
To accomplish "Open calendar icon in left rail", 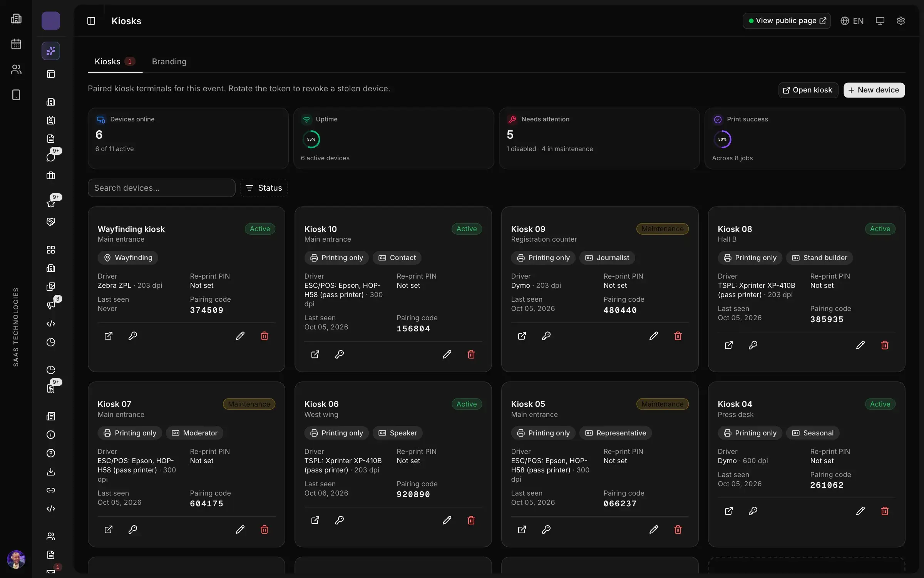I will 16,44.
